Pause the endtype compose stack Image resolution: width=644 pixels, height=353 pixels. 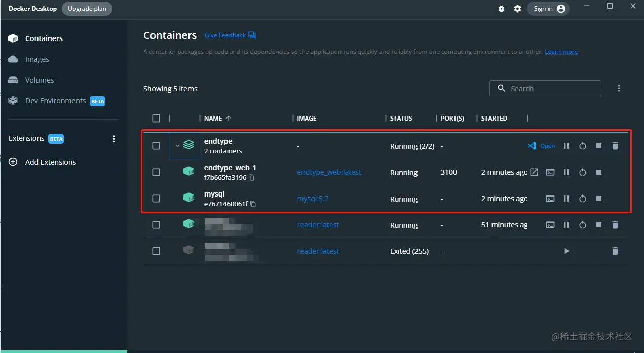566,146
